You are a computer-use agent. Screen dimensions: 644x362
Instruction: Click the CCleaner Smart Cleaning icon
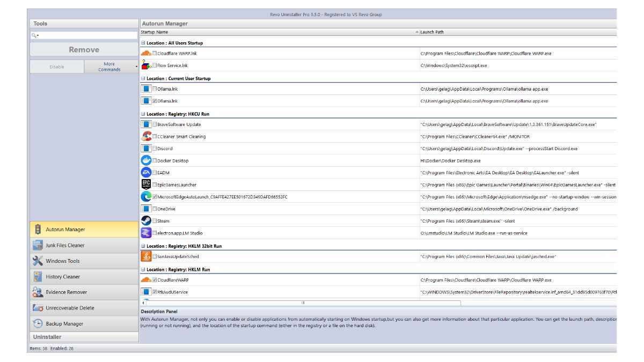(146, 136)
